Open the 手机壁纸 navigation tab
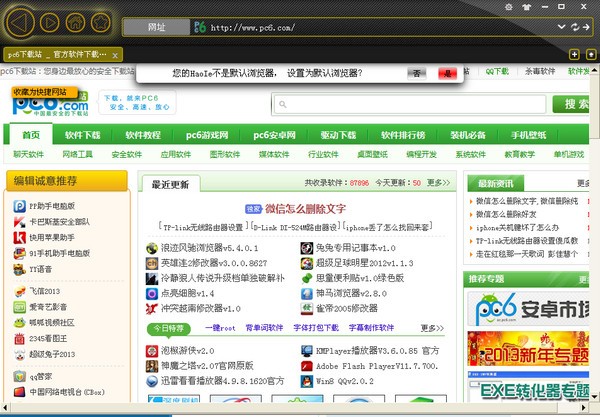 [528, 135]
